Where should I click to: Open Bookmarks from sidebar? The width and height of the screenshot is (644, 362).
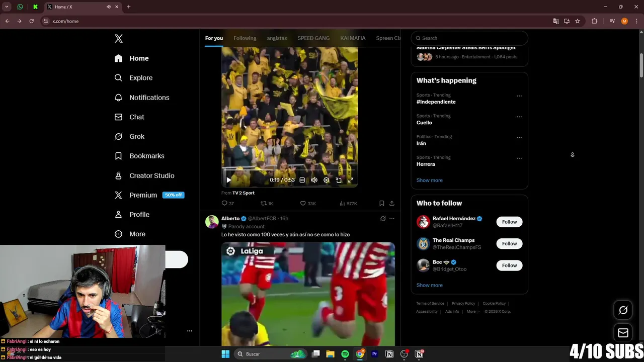coord(140,156)
